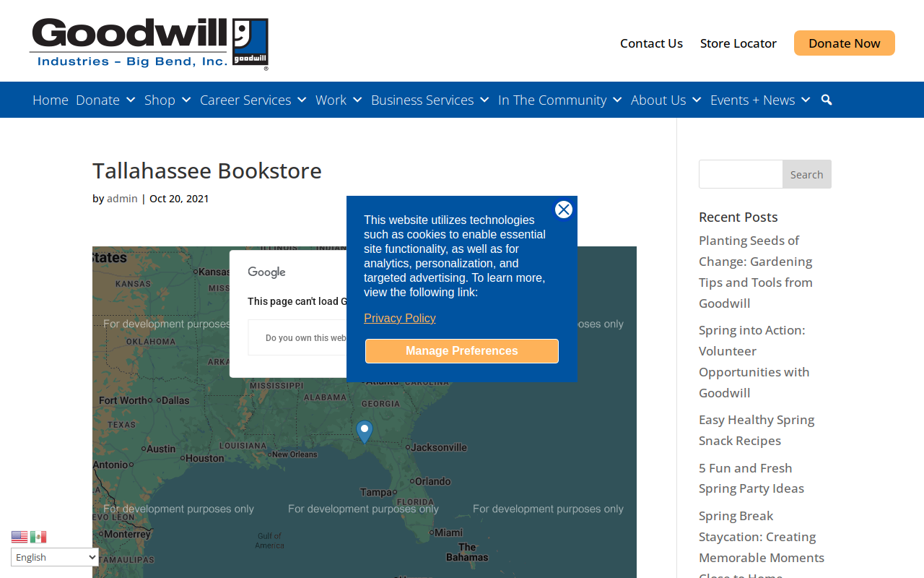Image resolution: width=924 pixels, height=578 pixels.
Task: Open the Donate menu item
Action: 97,100
